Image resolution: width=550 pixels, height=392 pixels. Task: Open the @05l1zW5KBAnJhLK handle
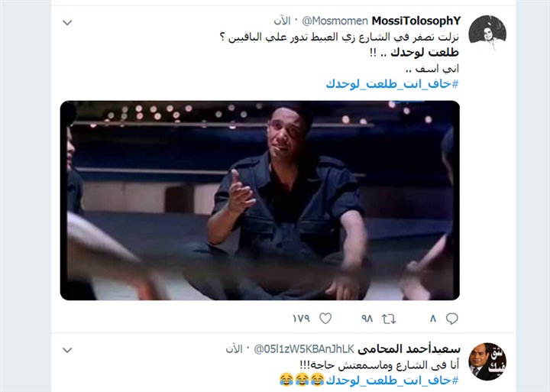(x=304, y=349)
